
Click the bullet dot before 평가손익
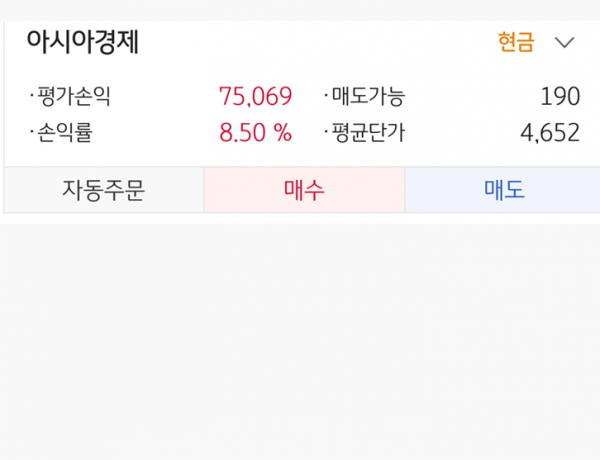[x=32, y=97]
